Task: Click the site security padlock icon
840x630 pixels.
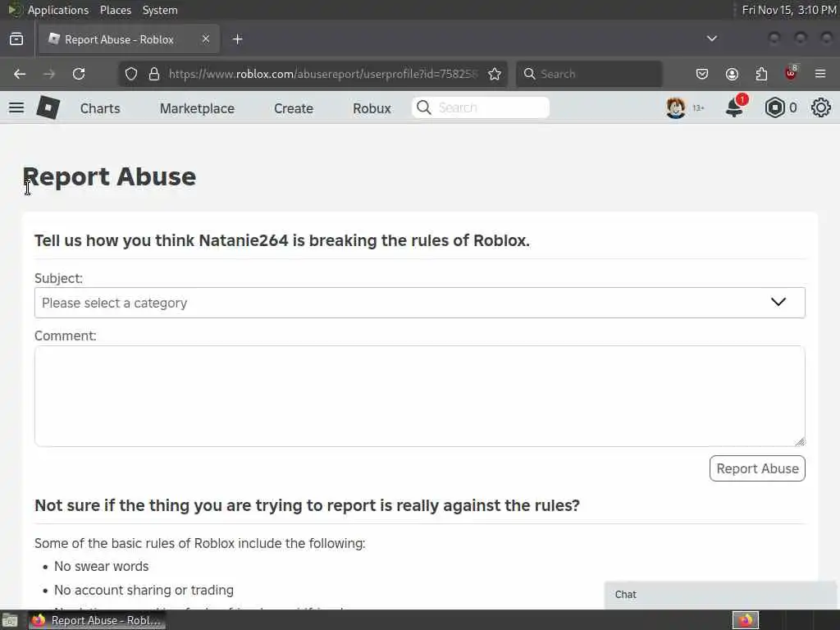Action: click(x=154, y=74)
